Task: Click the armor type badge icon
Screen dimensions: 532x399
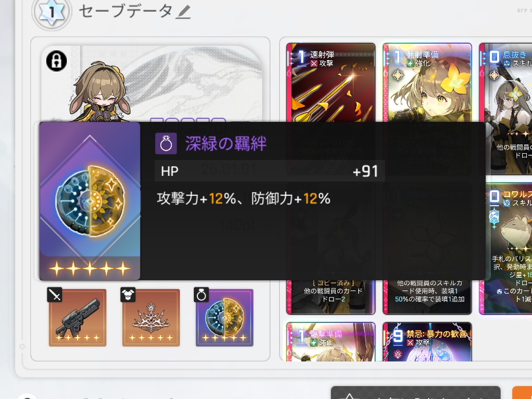Action: coord(128,295)
